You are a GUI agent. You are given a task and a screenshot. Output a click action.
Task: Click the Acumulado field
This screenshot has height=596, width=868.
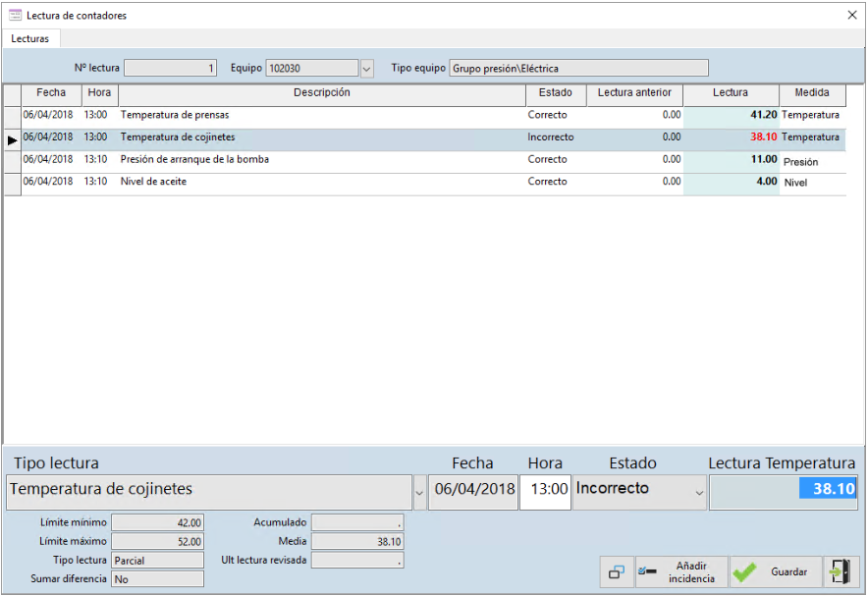point(357,522)
